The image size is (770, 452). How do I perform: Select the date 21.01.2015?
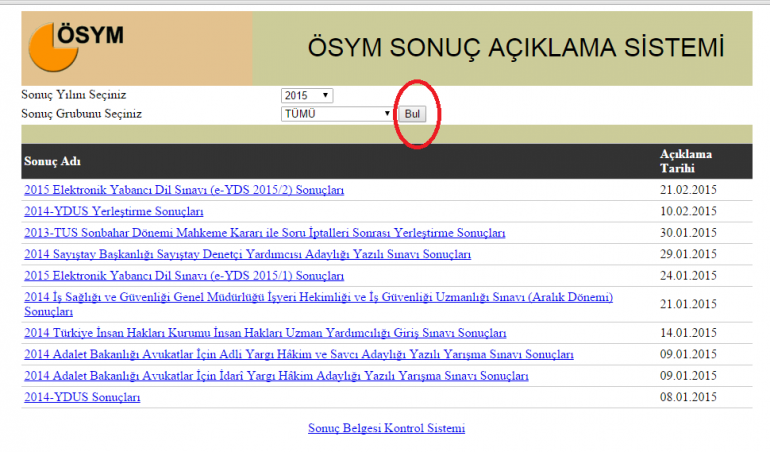click(688, 304)
